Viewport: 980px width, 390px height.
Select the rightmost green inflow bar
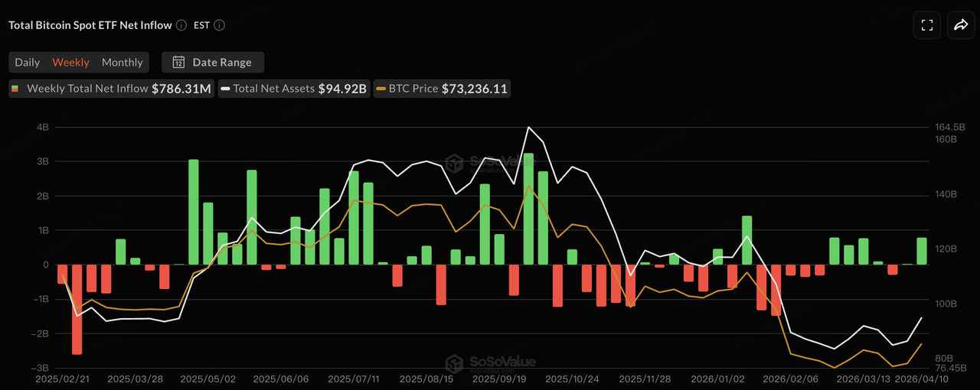922,252
